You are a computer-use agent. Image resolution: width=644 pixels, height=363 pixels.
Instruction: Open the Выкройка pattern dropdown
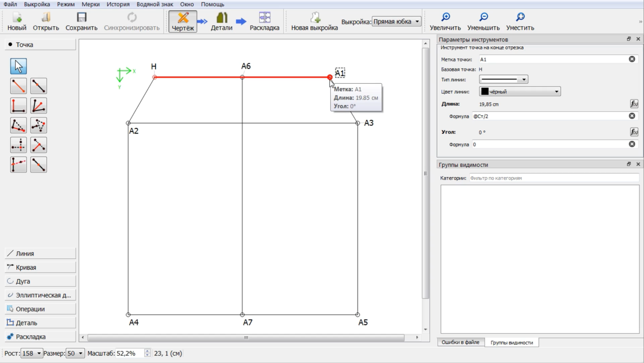(x=396, y=22)
